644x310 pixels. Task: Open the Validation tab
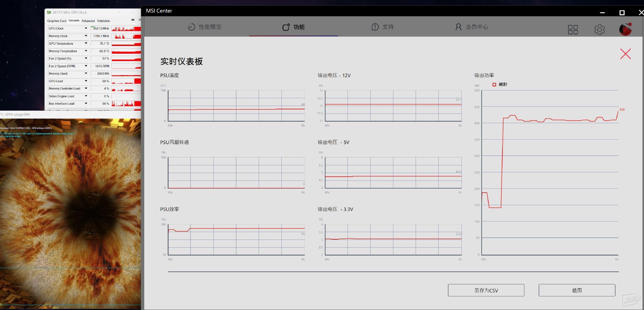click(103, 21)
